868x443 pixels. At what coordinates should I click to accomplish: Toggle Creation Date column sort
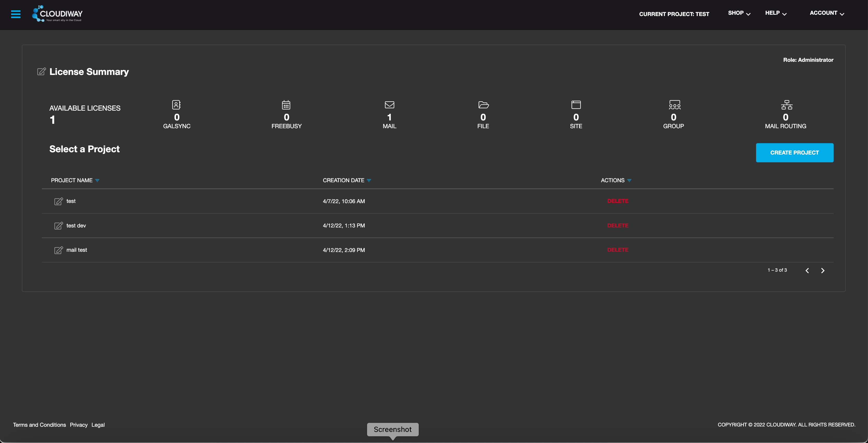[369, 181]
